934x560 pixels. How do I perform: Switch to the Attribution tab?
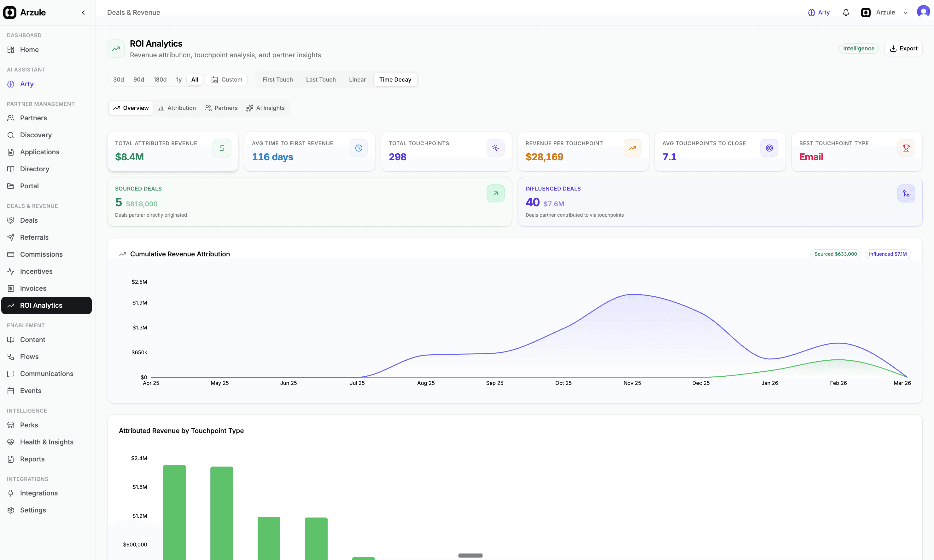pos(177,108)
